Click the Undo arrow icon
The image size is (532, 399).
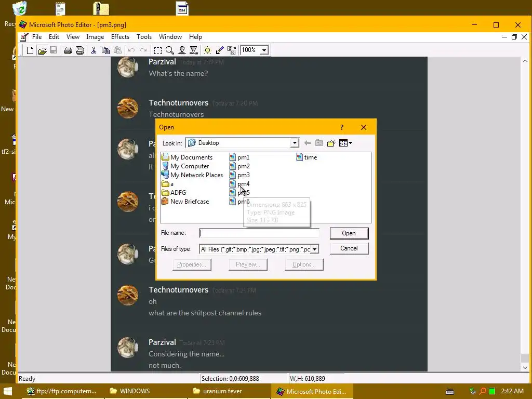131,50
